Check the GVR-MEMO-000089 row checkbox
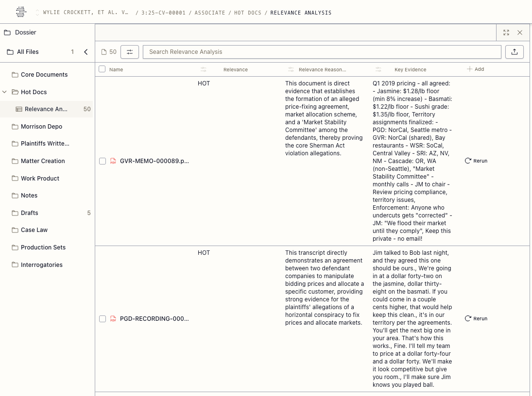This screenshot has width=532, height=396. click(103, 161)
